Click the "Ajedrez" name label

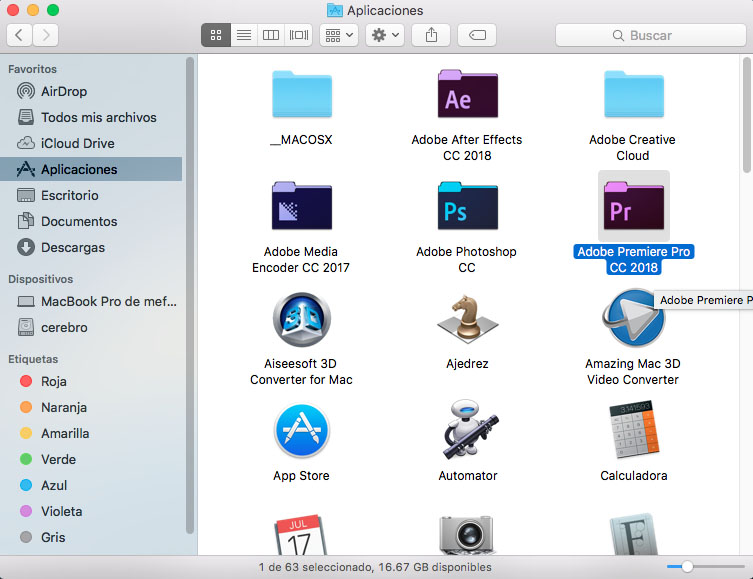click(467, 363)
